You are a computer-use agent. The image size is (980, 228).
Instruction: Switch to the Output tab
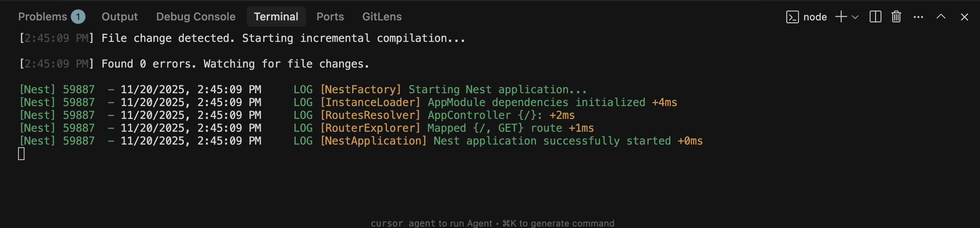click(x=119, y=17)
